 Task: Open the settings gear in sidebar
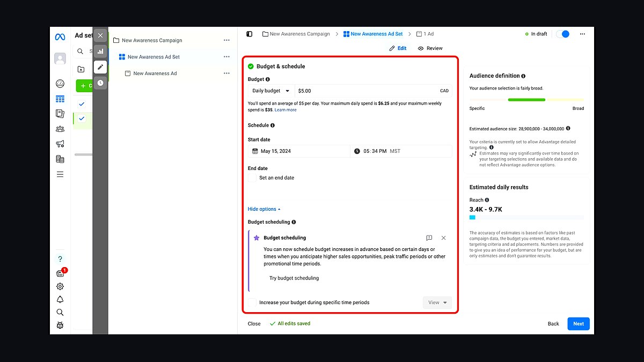click(60, 286)
